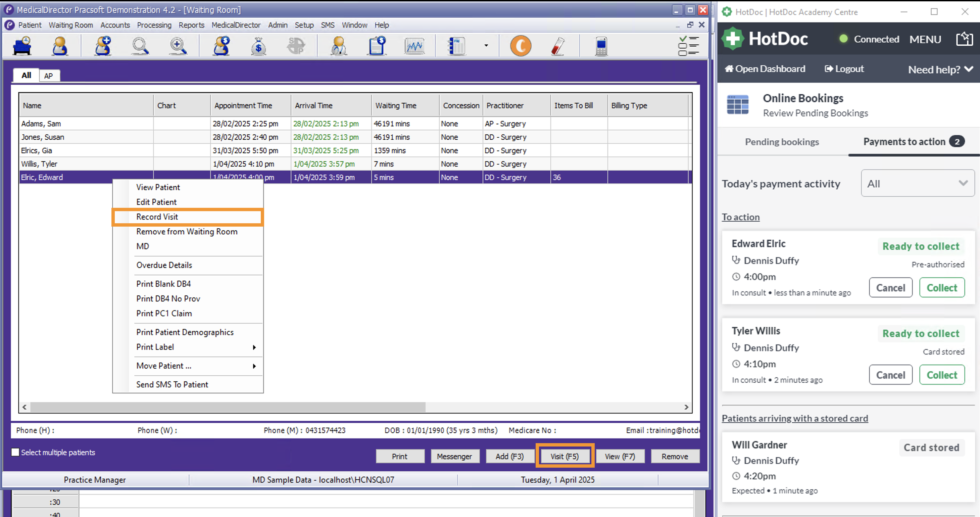Click the mobile phone SMS toolbar icon
Image resolution: width=980 pixels, height=517 pixels.
click(601, 46)
